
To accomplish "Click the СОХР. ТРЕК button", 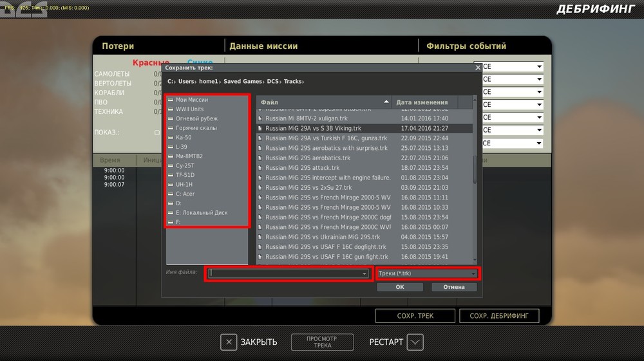I will point(415,316).
